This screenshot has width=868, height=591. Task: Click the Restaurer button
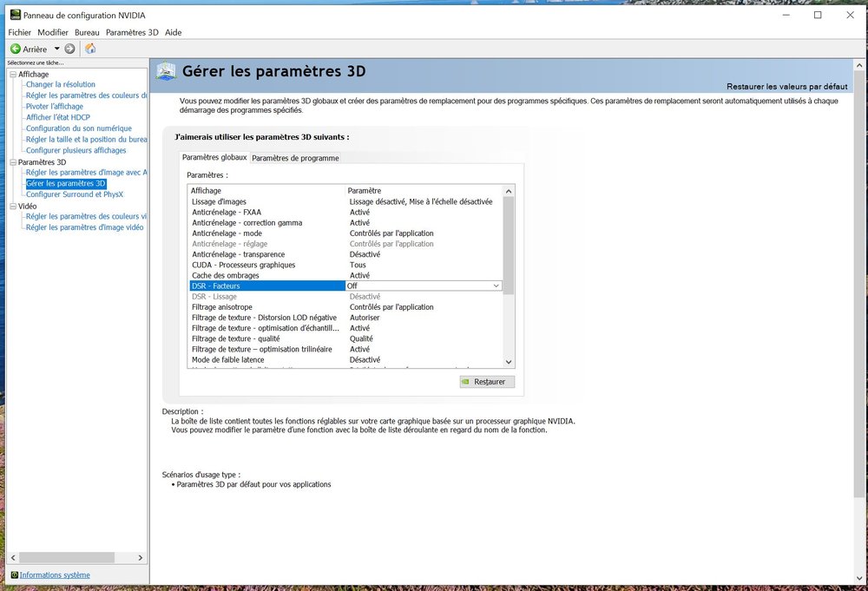tap(487, 382)
